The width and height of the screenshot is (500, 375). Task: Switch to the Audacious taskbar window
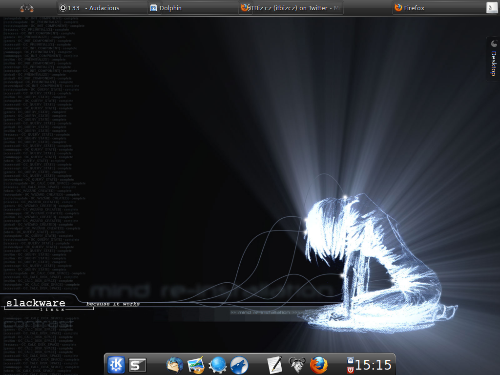(x=89, y=8)
